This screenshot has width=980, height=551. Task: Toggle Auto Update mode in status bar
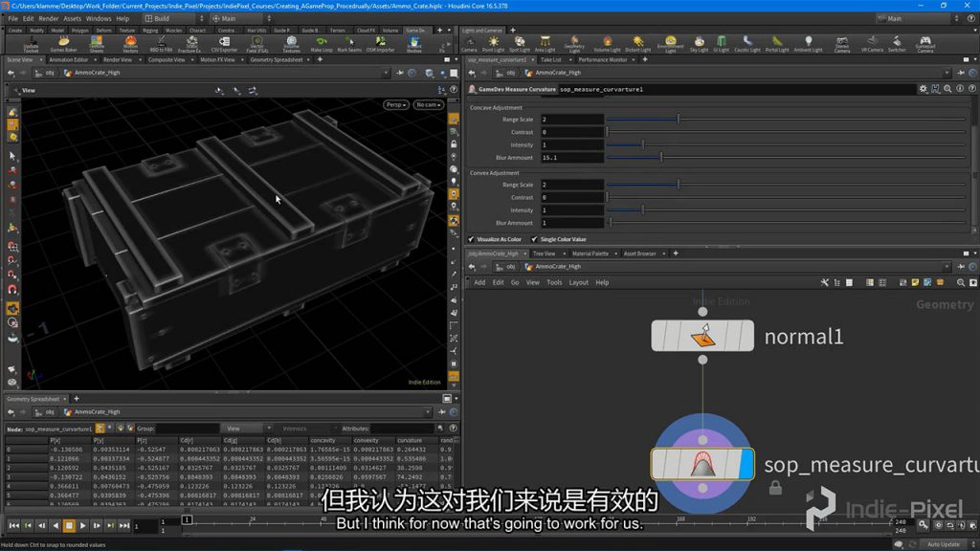(x=943, y=544)
